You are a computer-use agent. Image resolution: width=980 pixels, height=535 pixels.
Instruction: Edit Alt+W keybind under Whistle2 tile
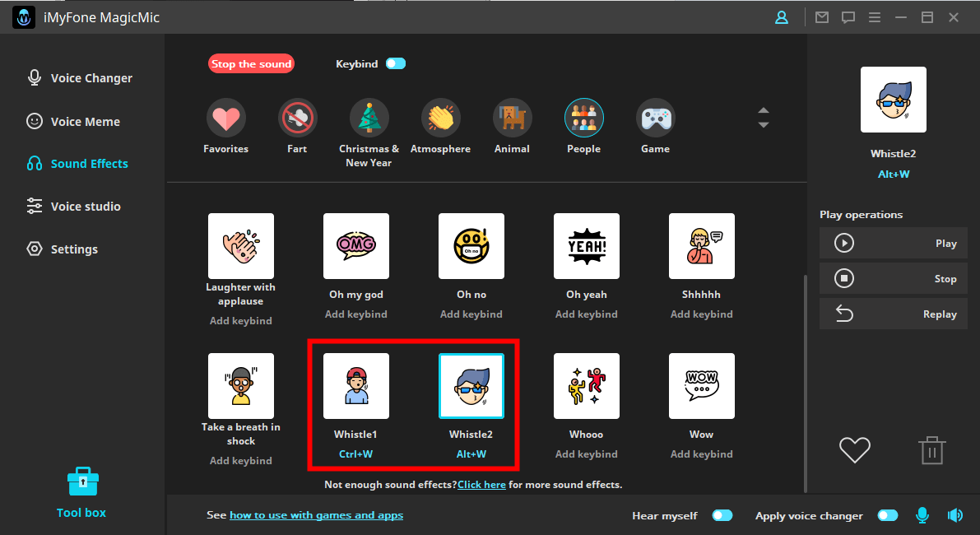471,454
